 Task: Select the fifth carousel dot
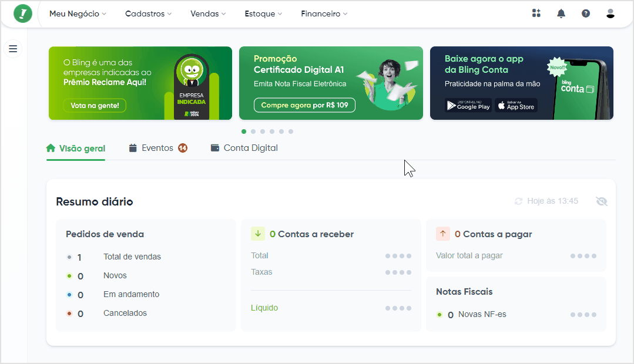pyautogui.click(x=281, y=132)
